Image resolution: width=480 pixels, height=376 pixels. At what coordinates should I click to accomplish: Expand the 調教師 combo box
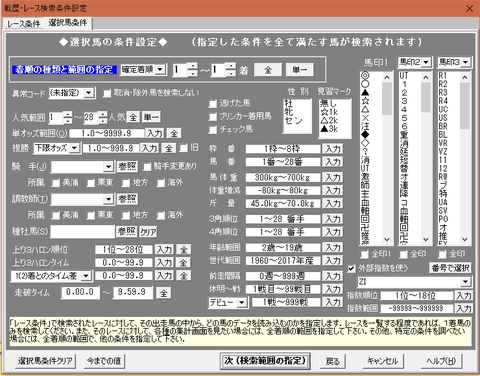[108, 199]
